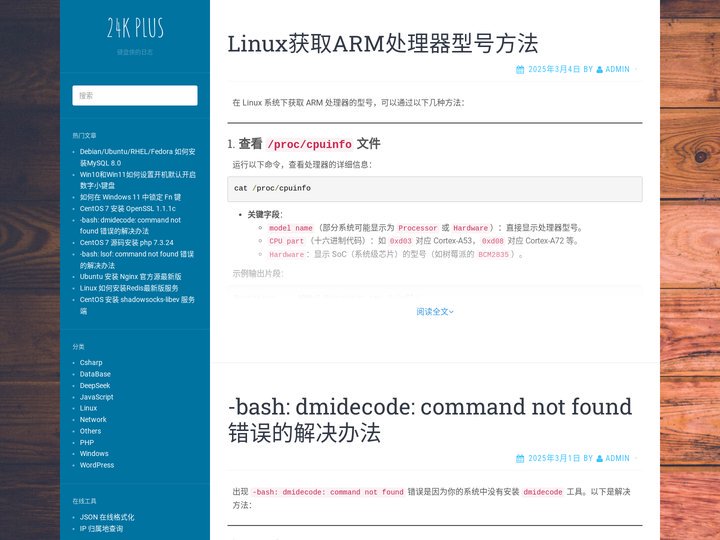Viewport: 720px width, 540px height.
Task: Open Win10 and Win11 numeric keypad article
Action: click(137, 180)
